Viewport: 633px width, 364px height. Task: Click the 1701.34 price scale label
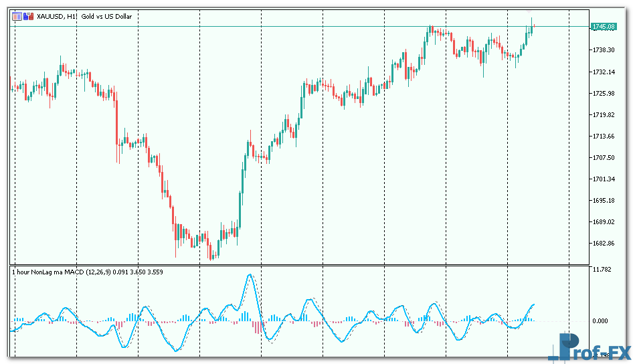[x=604, y=179]
